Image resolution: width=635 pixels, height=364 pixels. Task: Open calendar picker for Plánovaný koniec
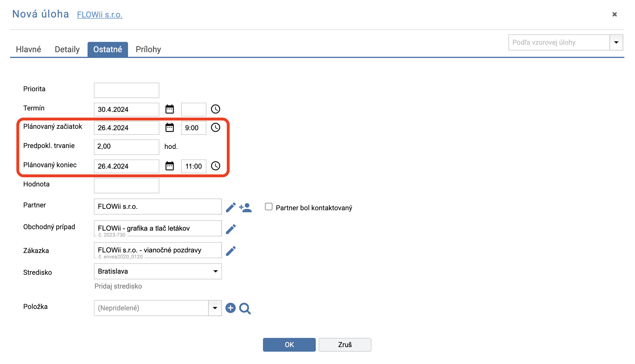coord(170,166)
